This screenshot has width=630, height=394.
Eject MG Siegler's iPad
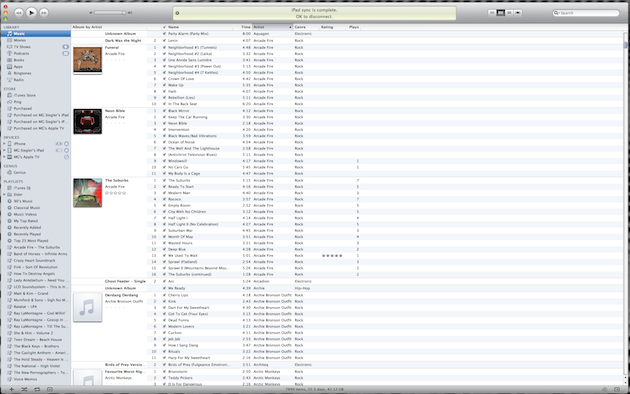(66, 150)
